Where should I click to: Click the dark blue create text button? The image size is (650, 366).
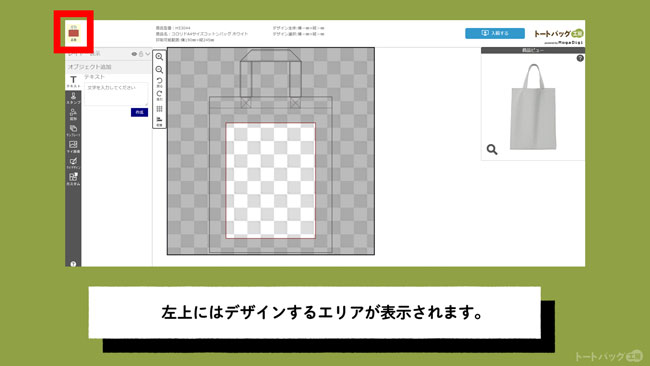(139, 112)
